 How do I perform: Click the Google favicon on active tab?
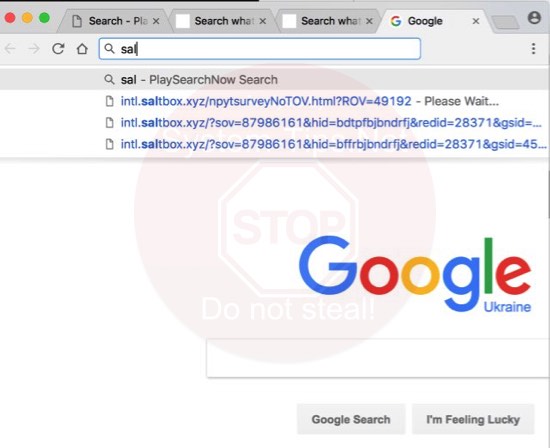pos(396,21)
